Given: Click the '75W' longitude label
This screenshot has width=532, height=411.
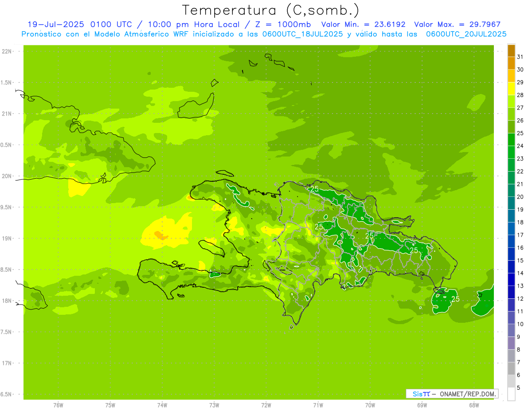Looking at the screenshot, I should (110, 405).
